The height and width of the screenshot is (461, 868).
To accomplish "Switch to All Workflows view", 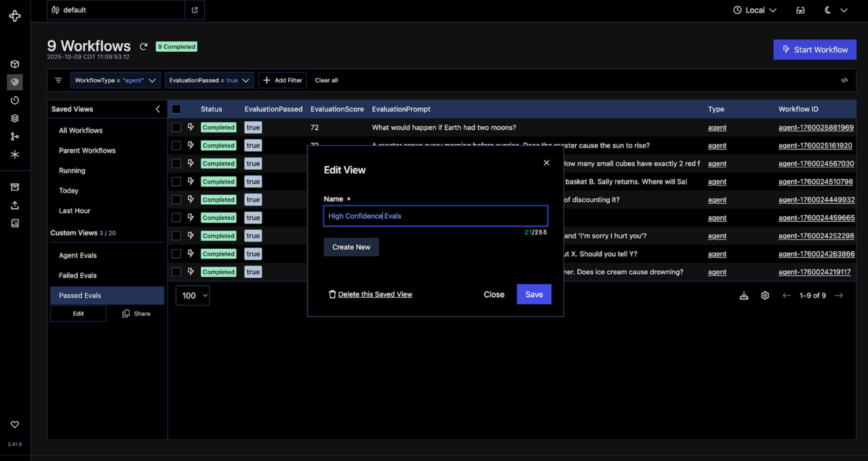I will [80, 130].
